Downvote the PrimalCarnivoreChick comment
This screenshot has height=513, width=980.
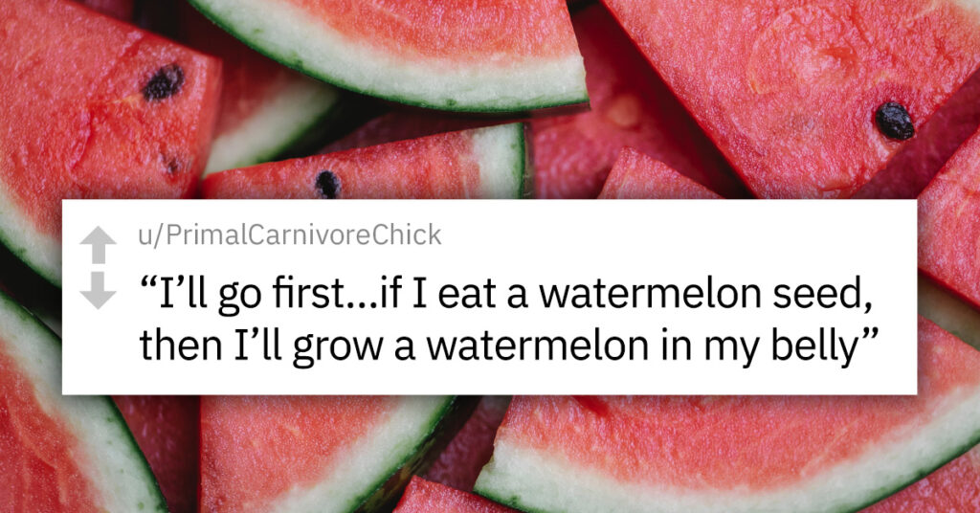click(99, 290)
